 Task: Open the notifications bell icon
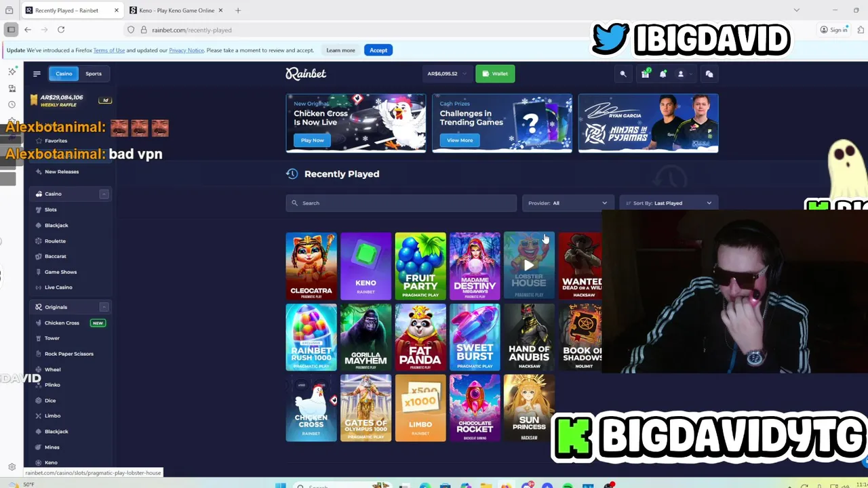(663, 74)
